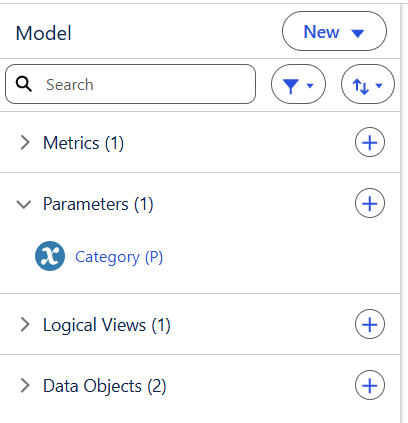
Task: Select the Parameters (1) heading
Action: pyautogui.click(x=98, y=204)
